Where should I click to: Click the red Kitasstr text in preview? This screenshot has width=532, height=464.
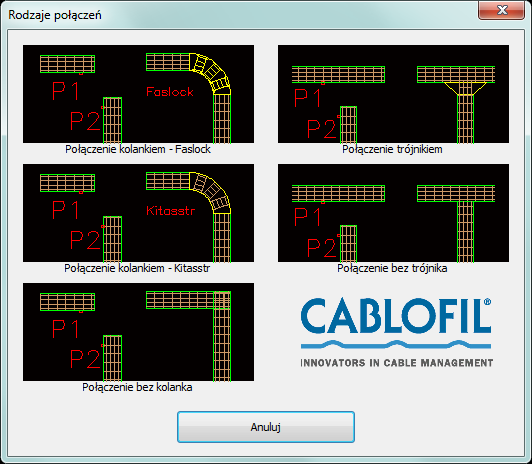[171, 211]
